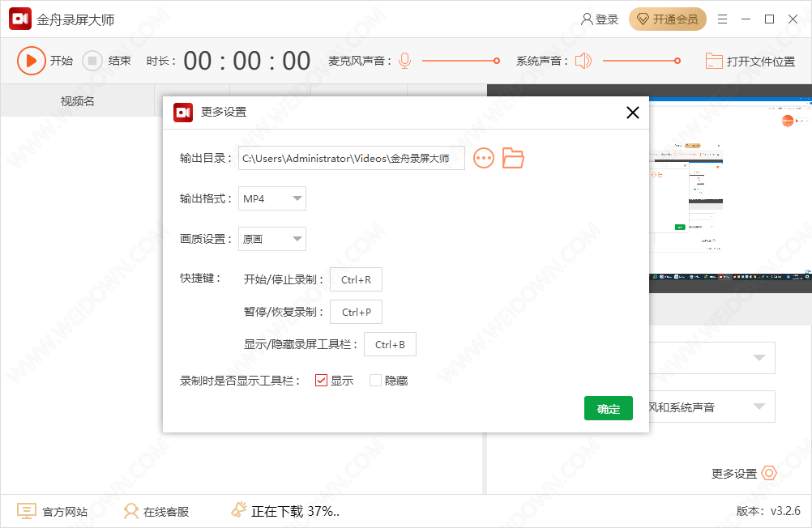The height and width of the screenshot is (528, 812).
Task: Click the 更多设置 text in main window
Action: click(734, 474)
